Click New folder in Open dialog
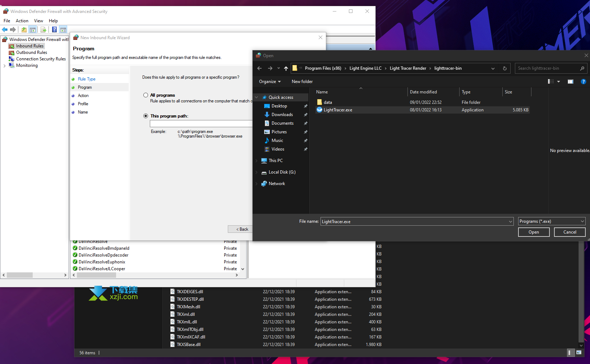This screenshot has height=364, width=590. coord(302,82)
